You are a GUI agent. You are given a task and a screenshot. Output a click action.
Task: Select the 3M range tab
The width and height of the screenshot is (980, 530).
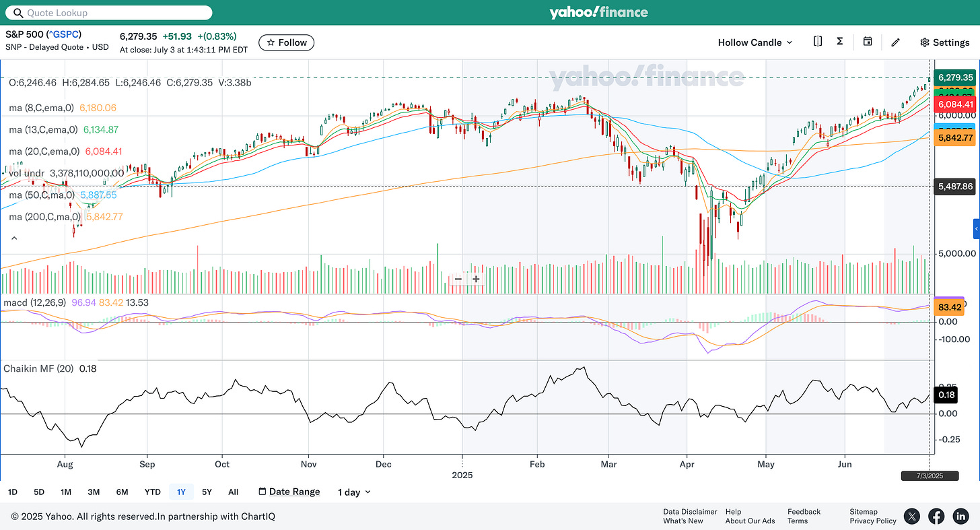94,492
